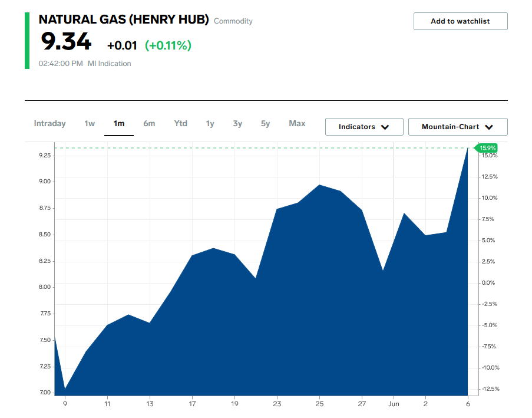Click the Add to watchlist button
Viewport: 532px width, 418px height.
click(x=460, y=21)
